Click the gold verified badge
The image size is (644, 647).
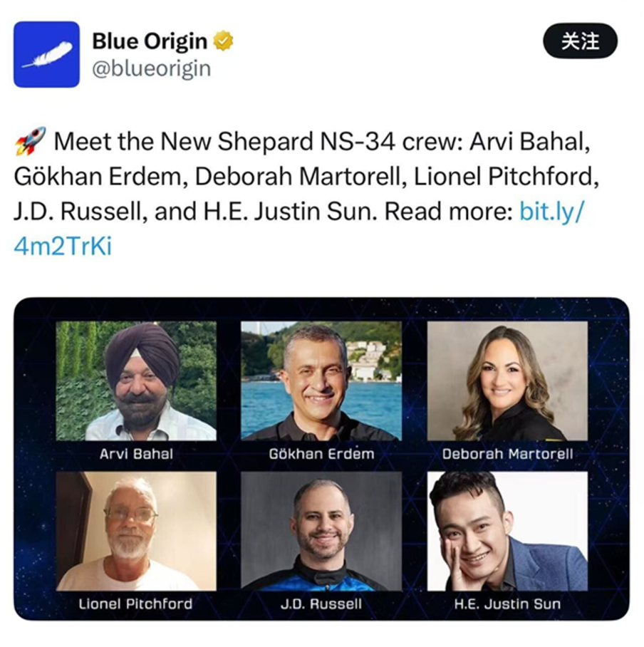(224, 42)
